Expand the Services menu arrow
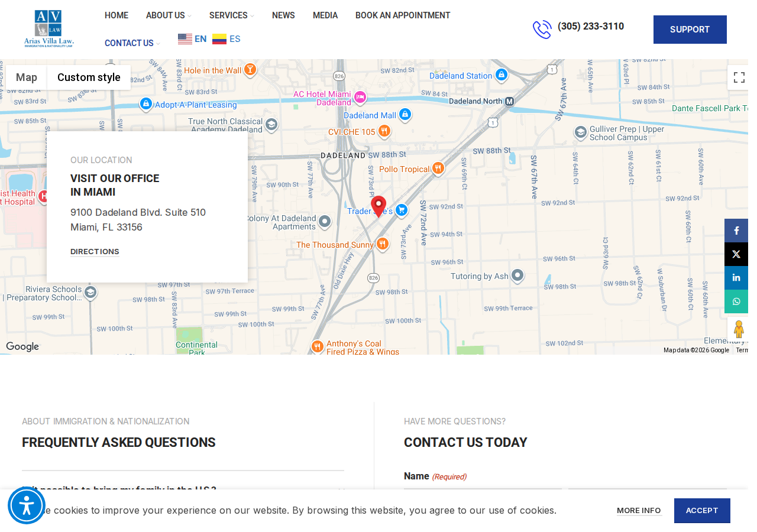The image size is (757, 532). (252, 16)
